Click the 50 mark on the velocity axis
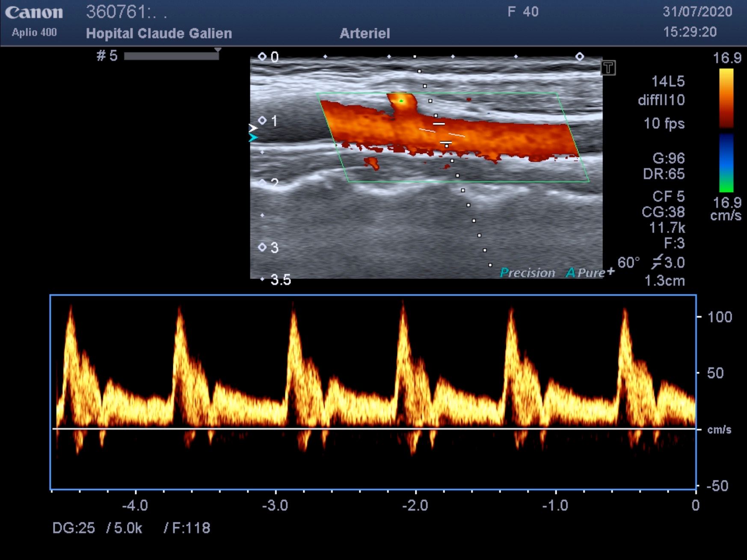Image resolution: width=747 pixels, height=560 pixels. point(715,373)
